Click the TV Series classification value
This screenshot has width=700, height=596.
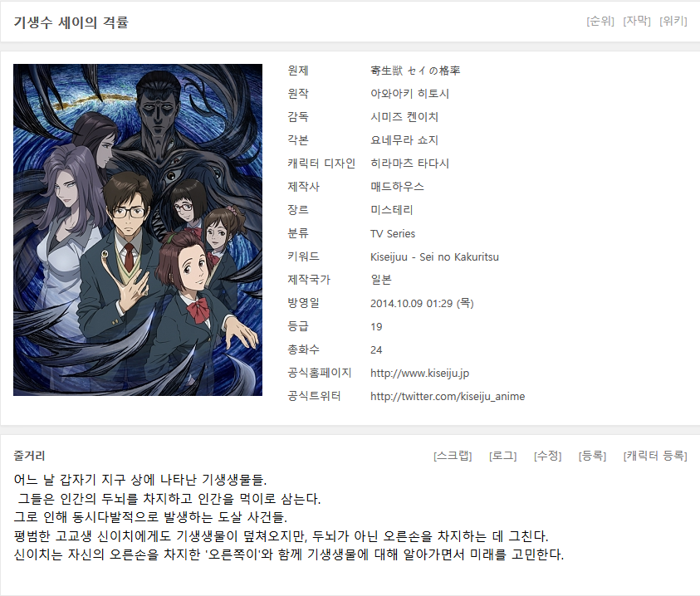393,233
